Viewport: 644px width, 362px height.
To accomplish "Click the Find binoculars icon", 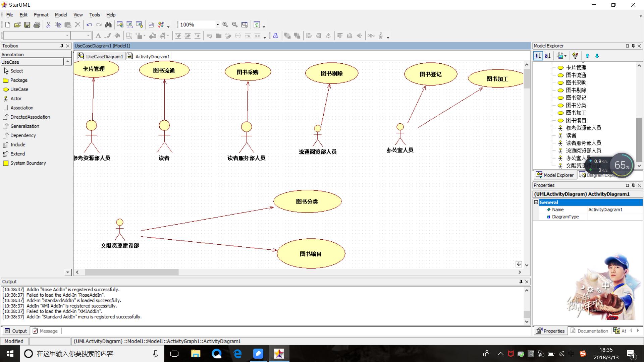I will point(108,25).
